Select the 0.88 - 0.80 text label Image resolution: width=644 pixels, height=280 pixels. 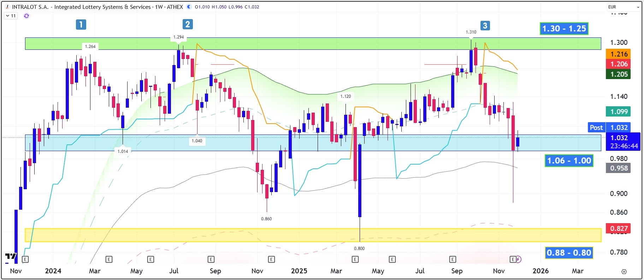[569, 253]
